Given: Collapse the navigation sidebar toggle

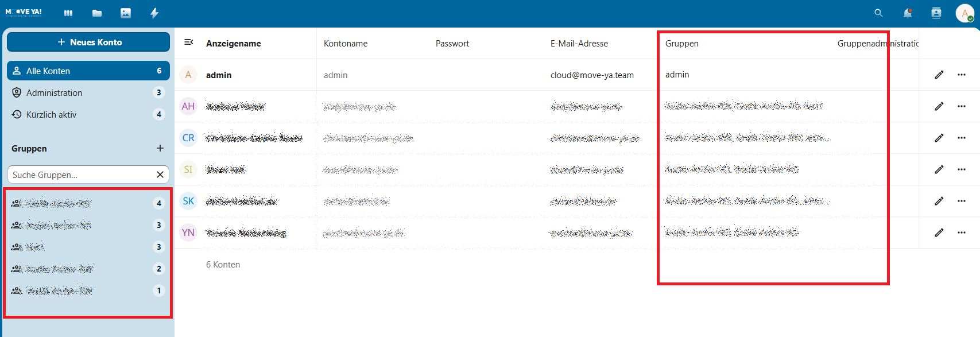Looking at the screenshot, I should 188,42.
